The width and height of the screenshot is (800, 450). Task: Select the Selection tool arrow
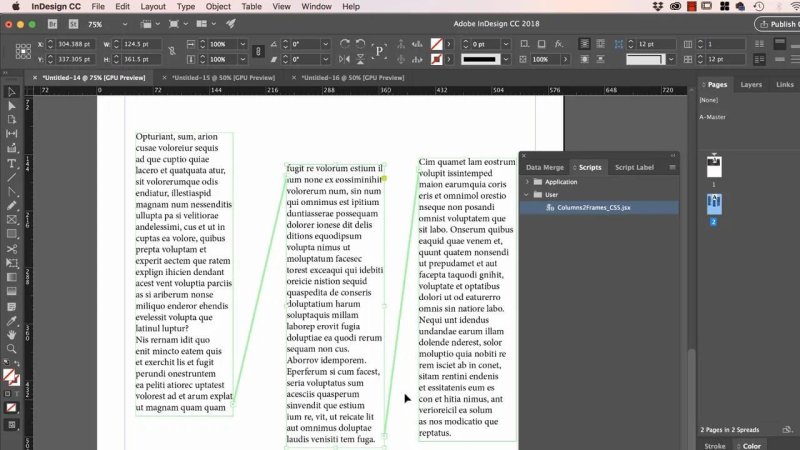(11, 92)
